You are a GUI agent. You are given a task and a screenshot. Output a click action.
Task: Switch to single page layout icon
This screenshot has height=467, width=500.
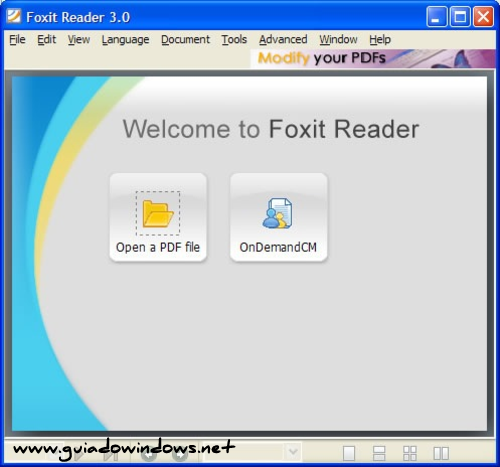[349, 453]
